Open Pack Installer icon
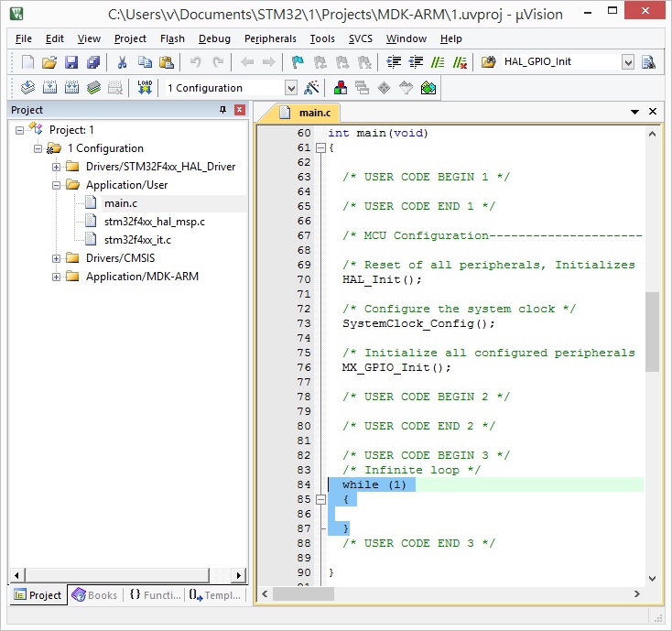This screenshot has height=631, width=672. 428,88
